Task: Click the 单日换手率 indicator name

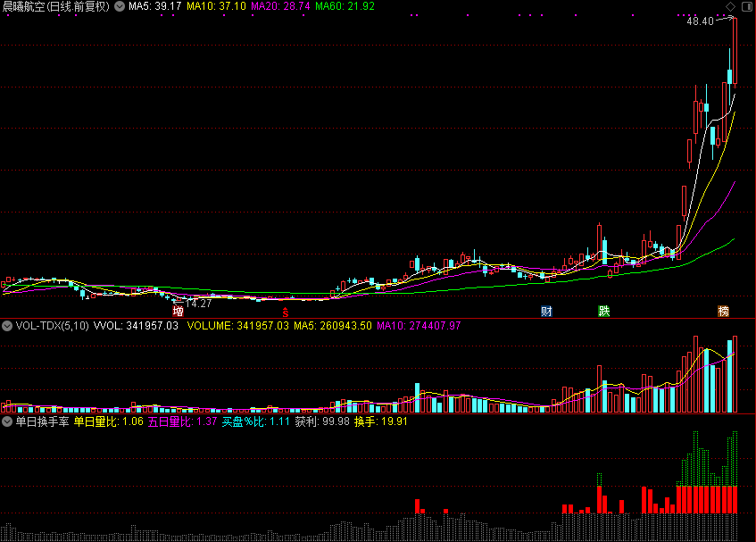Action: [43, 421]
